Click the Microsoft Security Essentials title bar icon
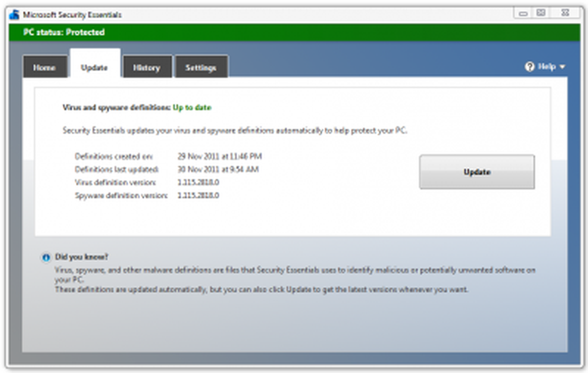 tap(15, 15)
